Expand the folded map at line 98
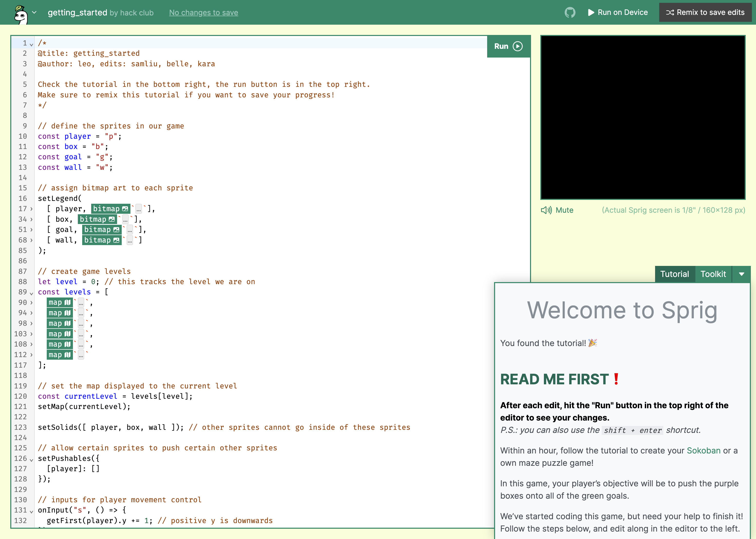Viewport: 756px width, 539px height. pos(32,324)
